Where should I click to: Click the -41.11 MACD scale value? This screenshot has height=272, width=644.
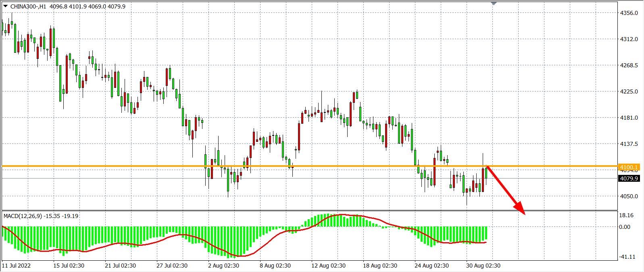coord(627,257)
